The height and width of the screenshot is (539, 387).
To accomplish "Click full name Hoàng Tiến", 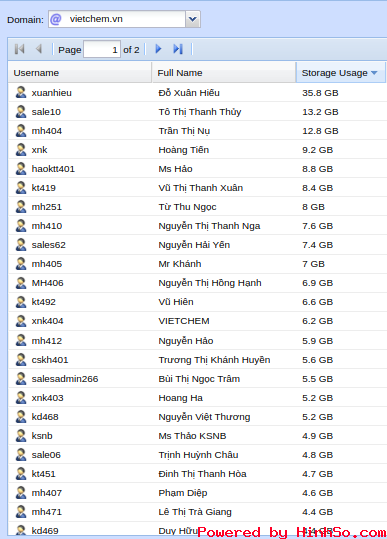I will (184, 150).
